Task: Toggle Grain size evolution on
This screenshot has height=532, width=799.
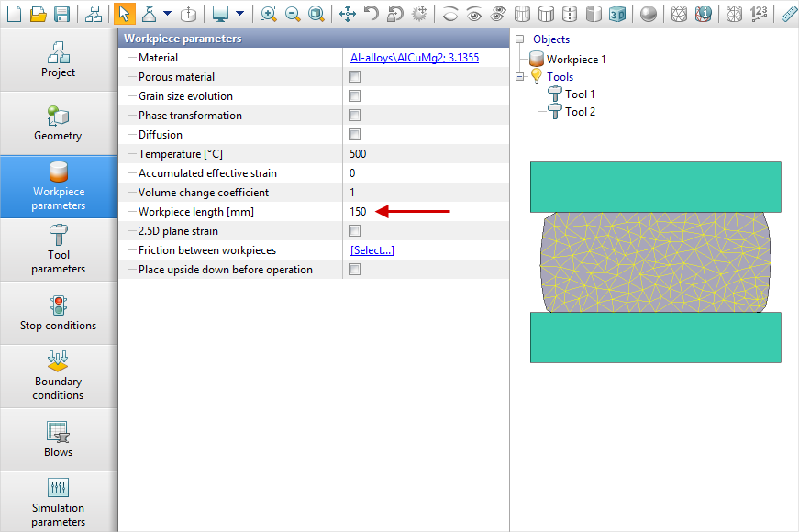Action: (x=354, y=95)
